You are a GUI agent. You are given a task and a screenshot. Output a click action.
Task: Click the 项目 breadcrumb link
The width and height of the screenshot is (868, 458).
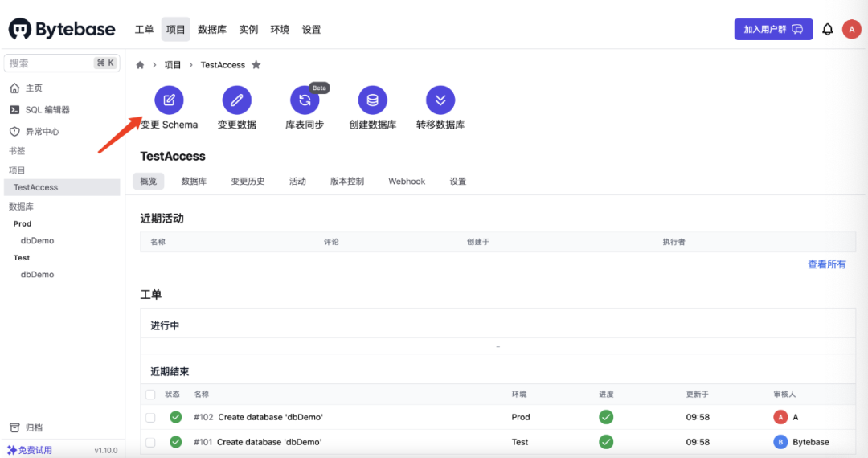point(173,65)
